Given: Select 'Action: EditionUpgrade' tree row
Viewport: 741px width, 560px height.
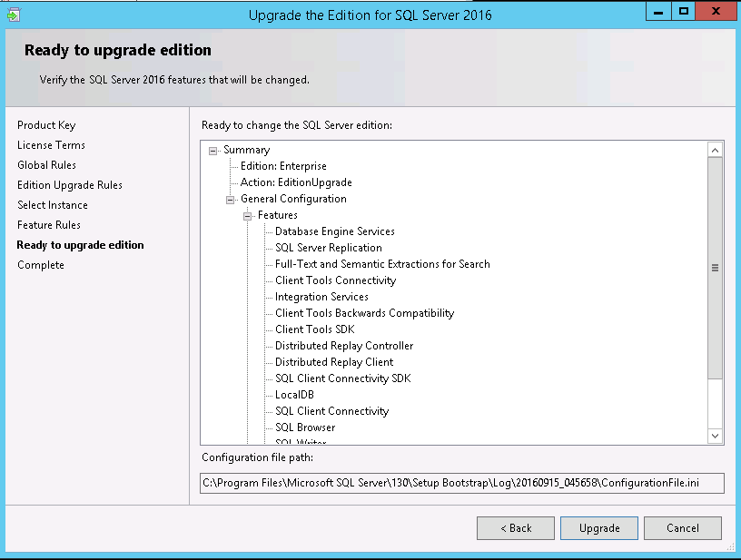Looking at the screenshot, I should 296,182.
